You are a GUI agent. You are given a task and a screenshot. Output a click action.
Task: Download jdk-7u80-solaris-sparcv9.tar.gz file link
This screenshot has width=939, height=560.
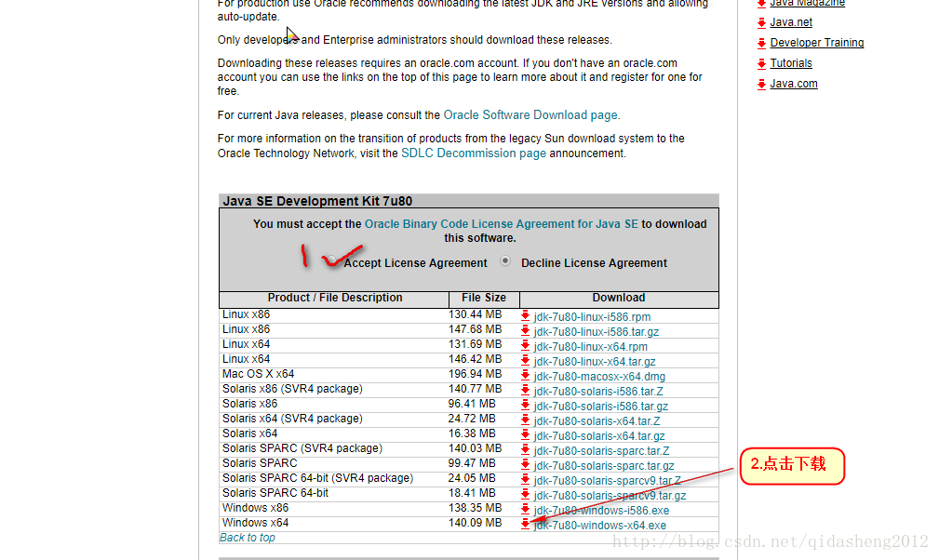[x=610, y=496]
